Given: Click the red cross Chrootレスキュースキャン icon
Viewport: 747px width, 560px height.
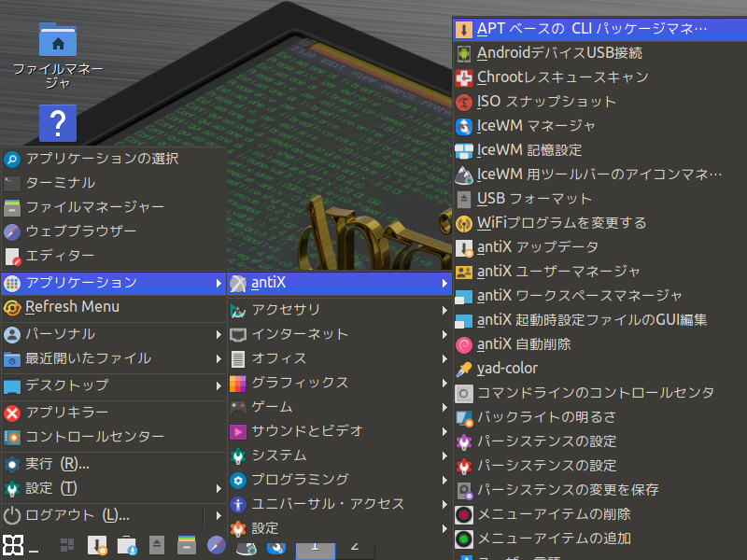Looking at the screenshot, I should [x=463, y=77].
